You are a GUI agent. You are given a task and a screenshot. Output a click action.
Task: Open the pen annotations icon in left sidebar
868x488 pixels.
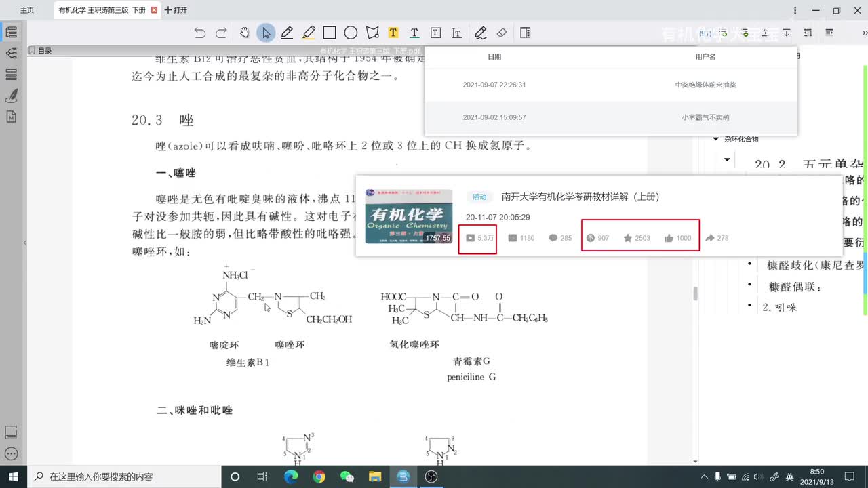click(x=11, y=96)
